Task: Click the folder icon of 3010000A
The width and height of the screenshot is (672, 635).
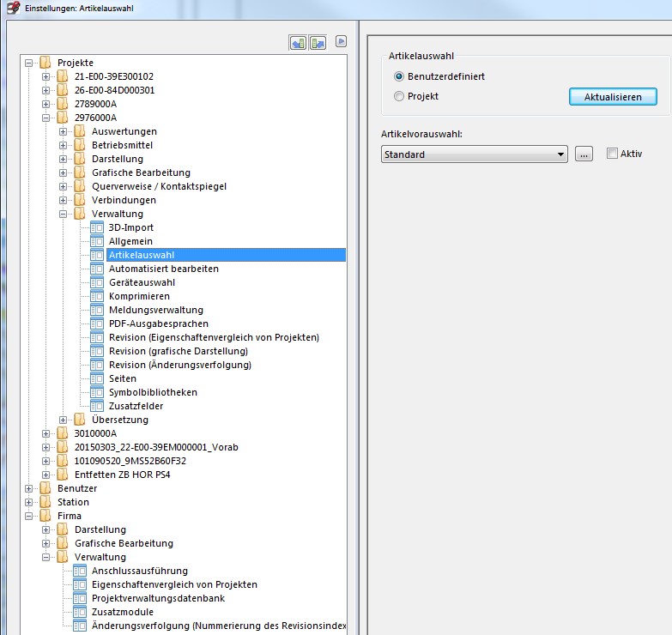Action: coord(63,433)
